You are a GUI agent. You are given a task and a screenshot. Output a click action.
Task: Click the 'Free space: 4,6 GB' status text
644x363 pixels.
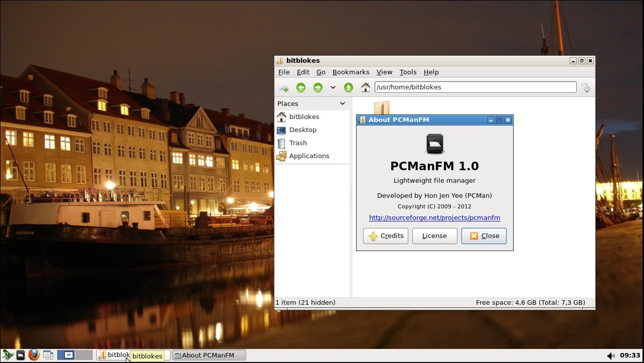(x=530, y=303)
